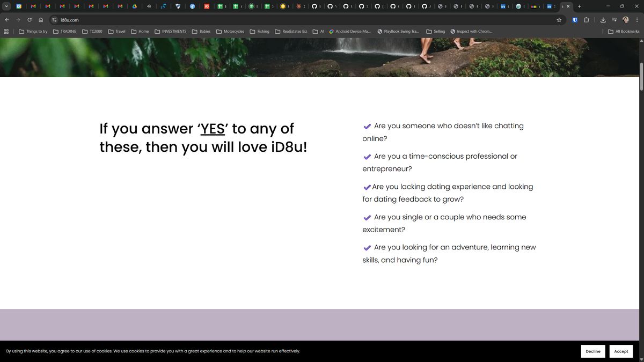The width and height of the screenshot is (644, 362).
Task: Switch to the red IG tab
Action: (x=207, y=6)
